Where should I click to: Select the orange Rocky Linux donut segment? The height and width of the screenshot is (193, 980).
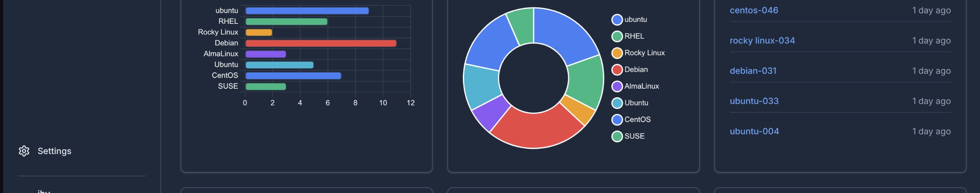(578, 109)
